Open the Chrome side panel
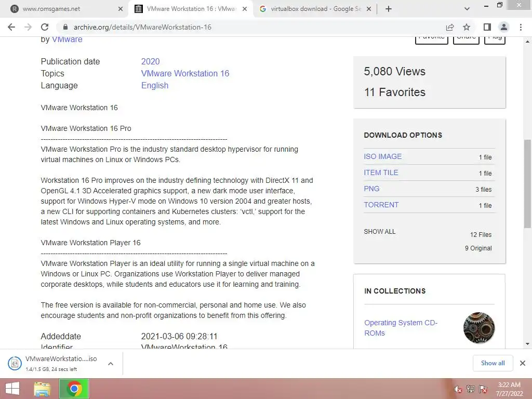Viewport: 532px width, 399px height. (487, 27)
